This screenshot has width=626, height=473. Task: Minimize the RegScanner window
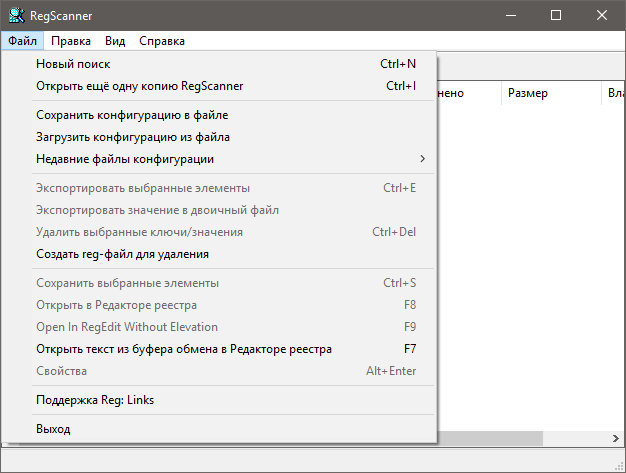(x=511, y=16)
